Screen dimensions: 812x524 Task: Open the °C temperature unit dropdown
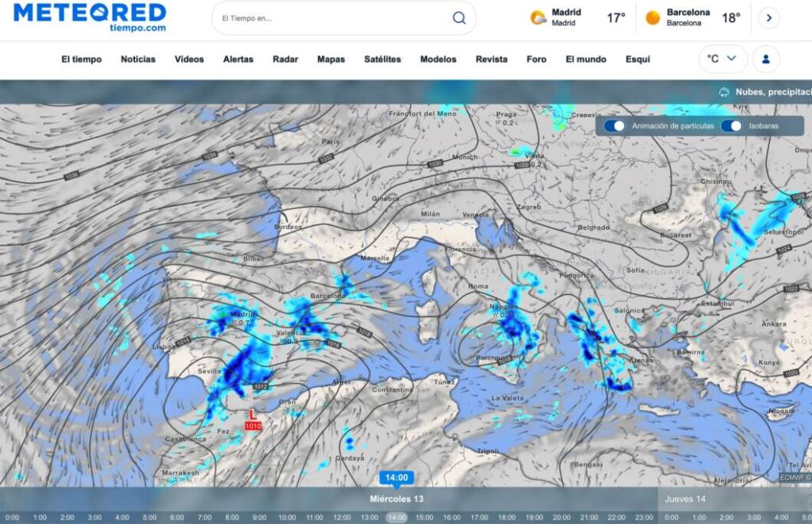(722, 59)
